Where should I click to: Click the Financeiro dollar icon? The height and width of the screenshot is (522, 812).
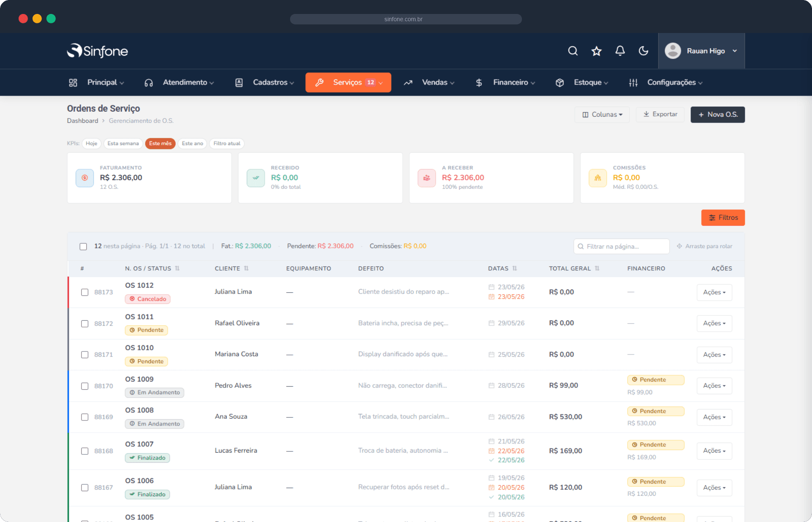479,82
